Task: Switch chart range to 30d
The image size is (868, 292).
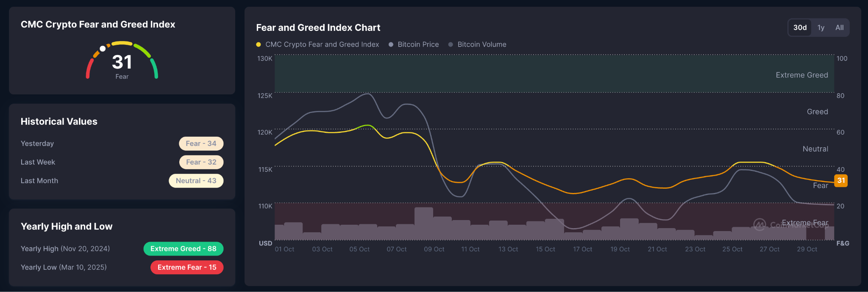Action: pos(800,28)
